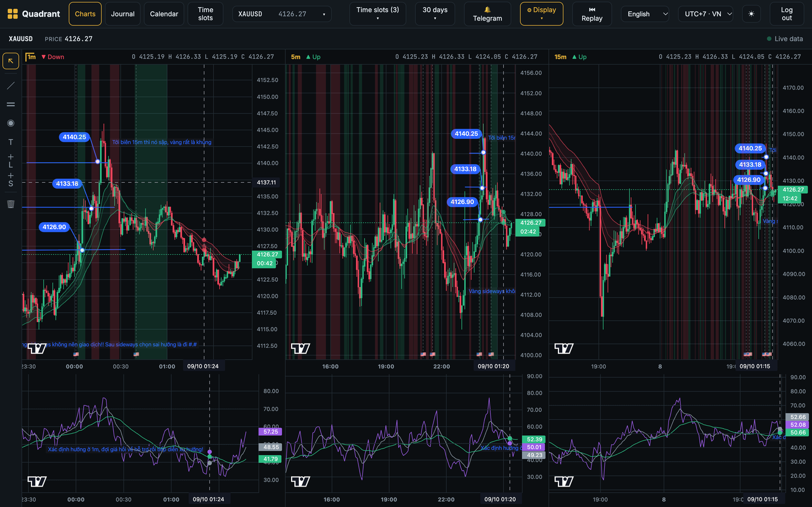Click the "Live data" status text

click(x=789, y=39)
